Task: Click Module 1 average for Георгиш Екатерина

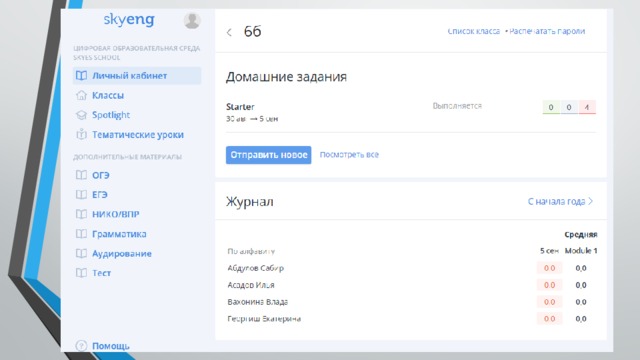Action: (581, 319)
